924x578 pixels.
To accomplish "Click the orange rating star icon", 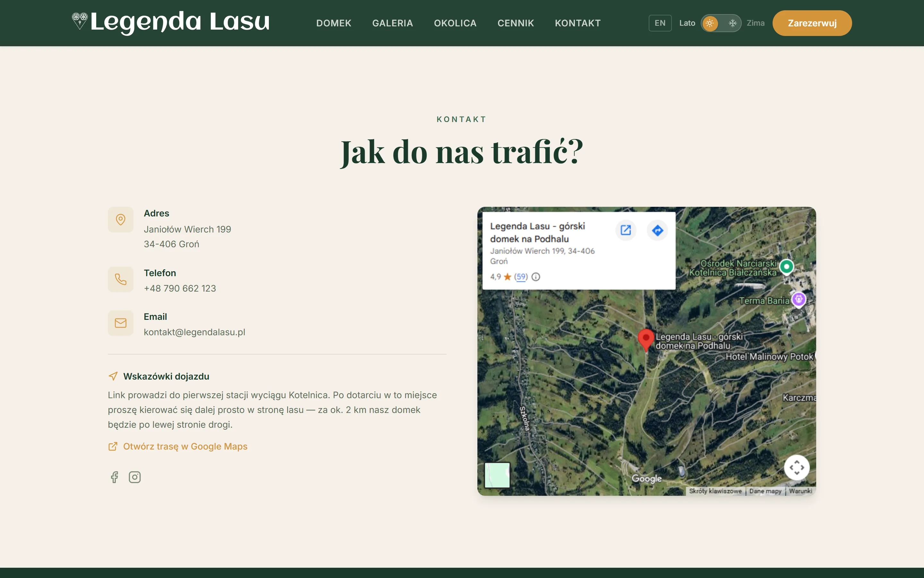I will (x=508, y=276).
